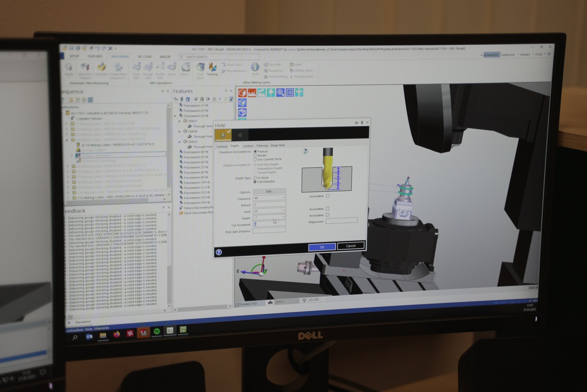This screenshot has width=587, height=392.
Task: Click the teal tree-shaped view icon
Action: tap(271, 92)
